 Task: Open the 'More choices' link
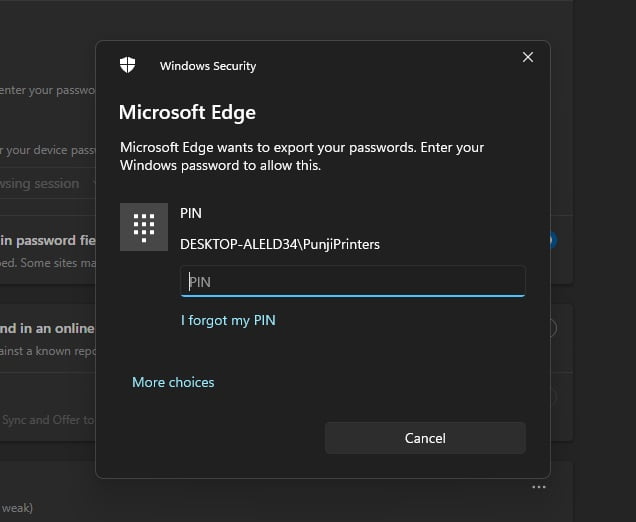pyautogui.click(x=173, y=382)
